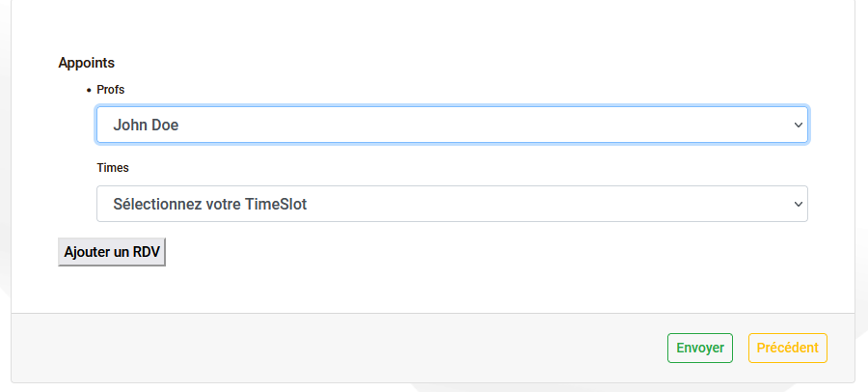Open the Profs dropdown showing John Doe
868x392 pixels.
[x=451, y=125]
